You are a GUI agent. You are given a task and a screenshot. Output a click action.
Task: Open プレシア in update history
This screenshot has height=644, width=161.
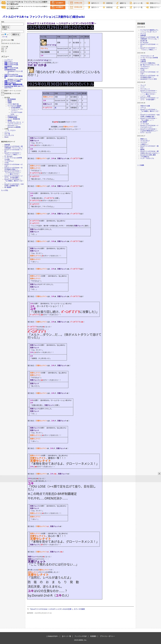point(143,85)
